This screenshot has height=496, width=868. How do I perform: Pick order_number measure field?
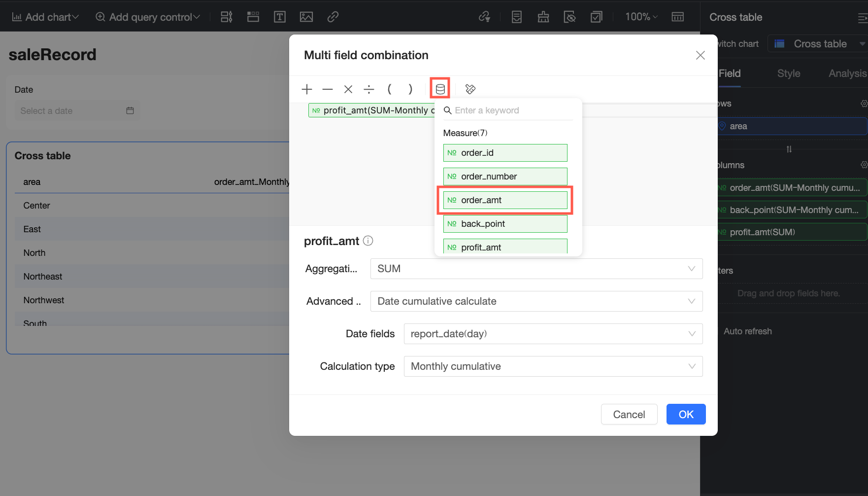click(x=505, y=177)
